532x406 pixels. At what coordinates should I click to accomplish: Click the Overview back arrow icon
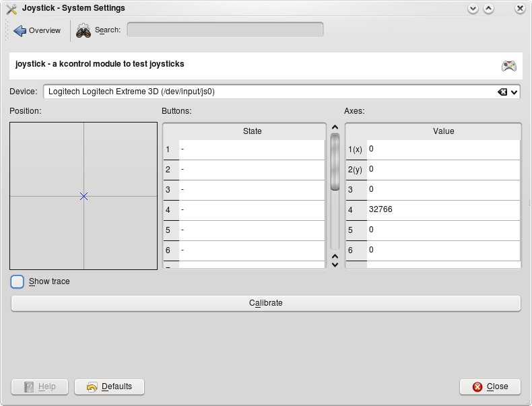(20, 30)
